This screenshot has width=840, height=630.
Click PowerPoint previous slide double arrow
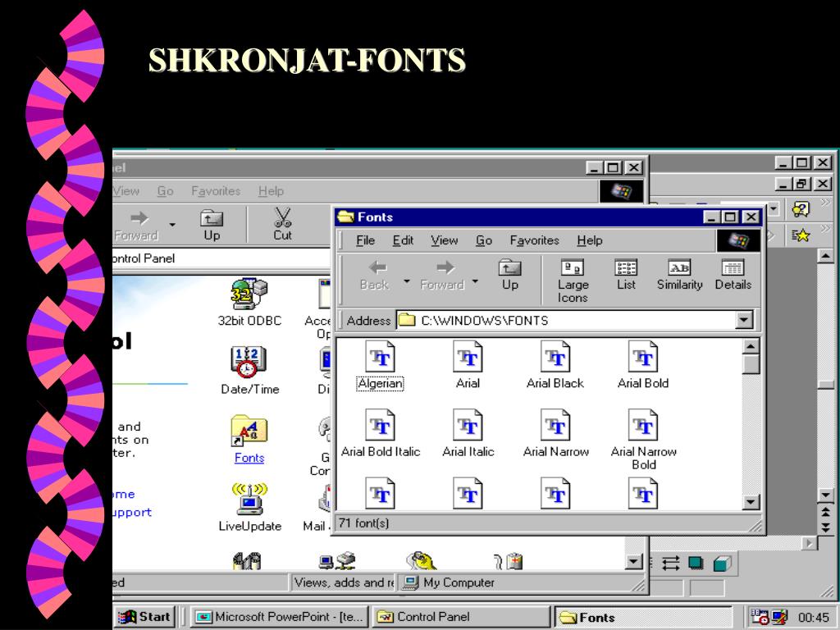point(825,512)
